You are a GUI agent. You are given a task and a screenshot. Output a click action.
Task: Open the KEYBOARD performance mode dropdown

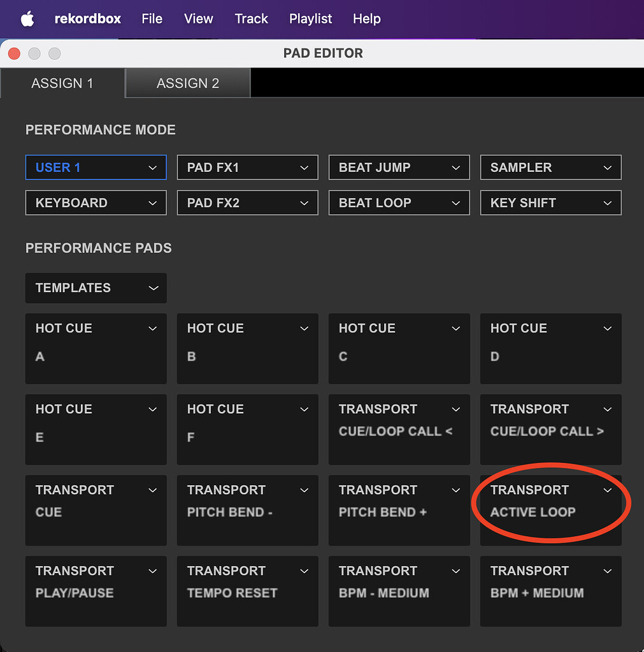tap(96, 202)
